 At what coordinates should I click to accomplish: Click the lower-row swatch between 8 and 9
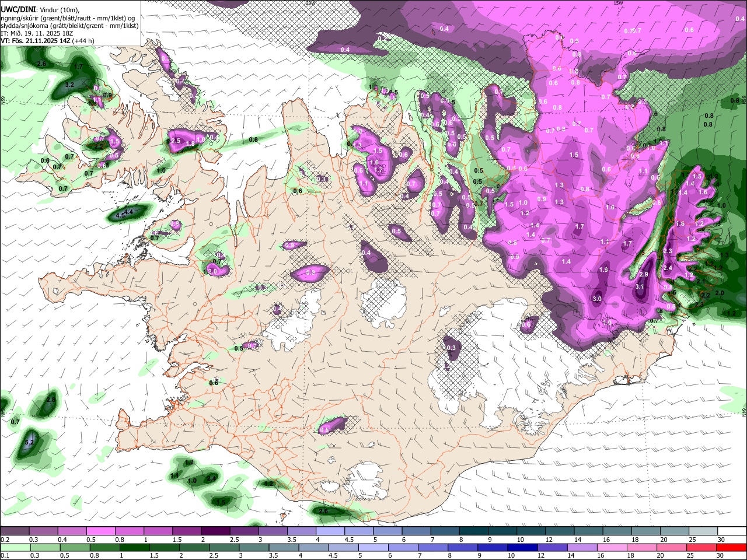(462, 547)
